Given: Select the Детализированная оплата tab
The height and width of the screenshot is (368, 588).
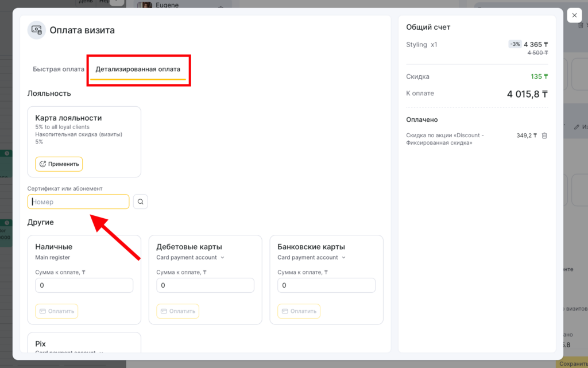Looking at the screenshot, I should click(x=138, y=69).
